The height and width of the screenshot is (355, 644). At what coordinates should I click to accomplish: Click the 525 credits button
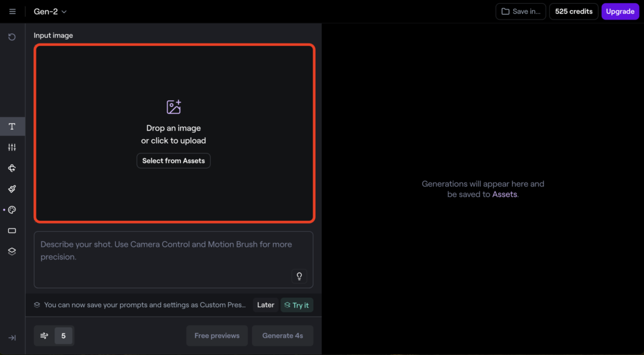coord(574,11)
